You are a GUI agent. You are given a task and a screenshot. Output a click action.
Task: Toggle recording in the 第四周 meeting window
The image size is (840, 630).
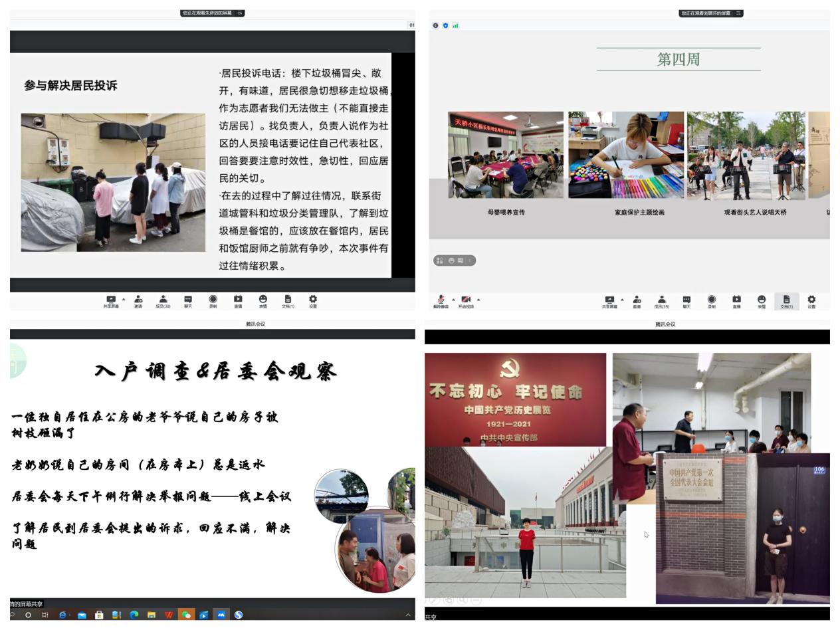711,300
